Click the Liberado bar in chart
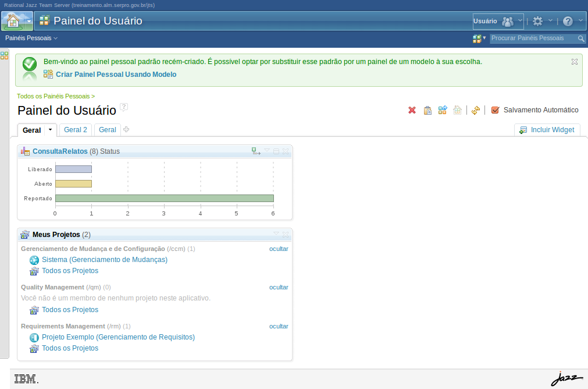 coord(73,169)
